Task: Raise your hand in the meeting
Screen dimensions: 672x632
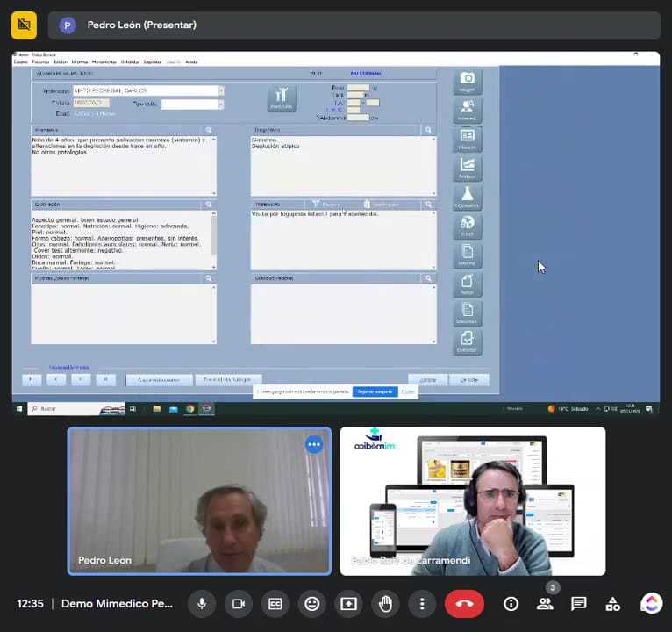Action: [x=385, y=604]
